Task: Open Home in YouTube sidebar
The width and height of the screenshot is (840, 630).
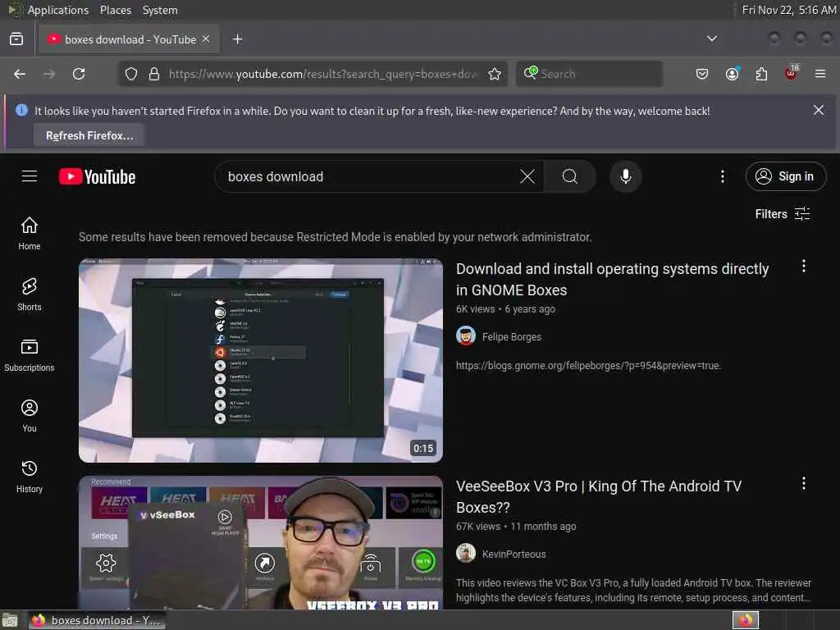Action: click(x=30, y=234)
